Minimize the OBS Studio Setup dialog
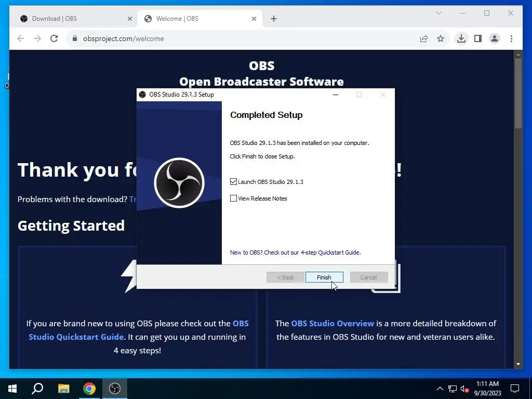 coord(336,95)
